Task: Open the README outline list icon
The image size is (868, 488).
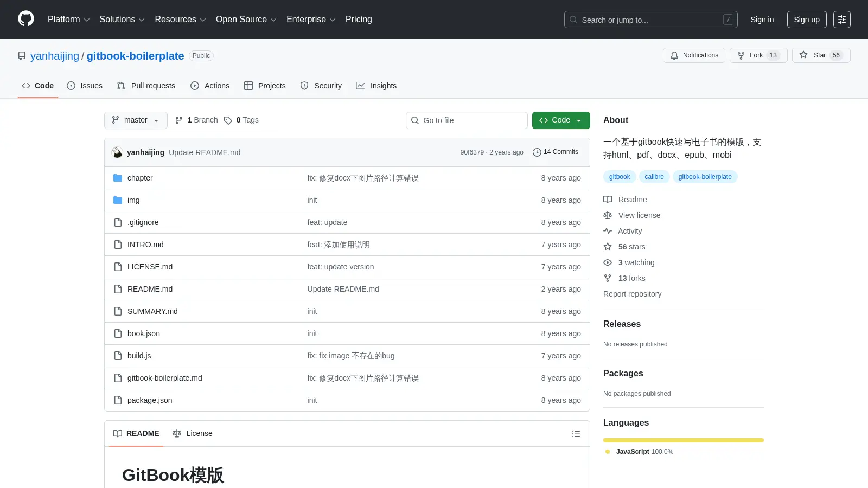Action: pyautogui.click(x=576, y=434)
